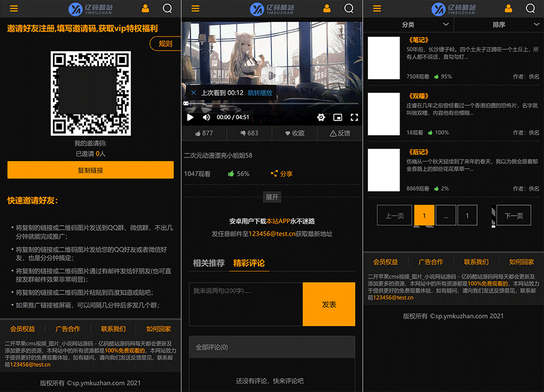Submit comment with 发表 button
Screen dimensions: 544x392
click(x=329, y=304)
